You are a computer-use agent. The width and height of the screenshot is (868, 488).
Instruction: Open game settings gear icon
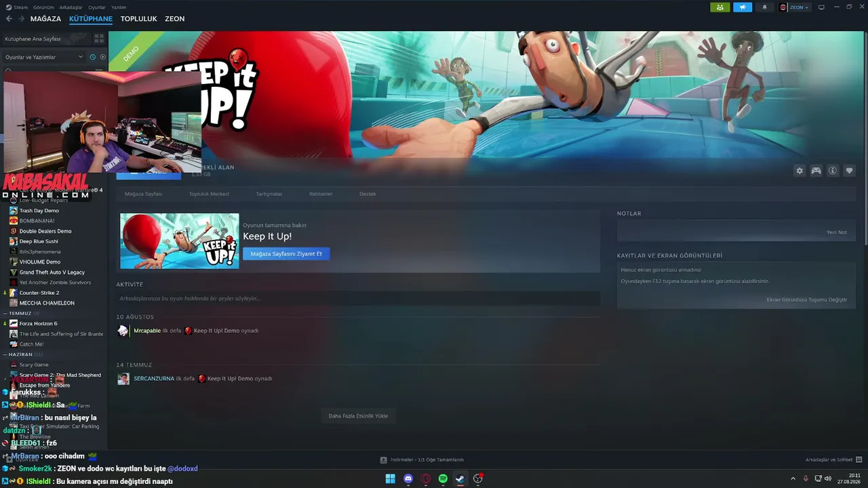point(800,171)
